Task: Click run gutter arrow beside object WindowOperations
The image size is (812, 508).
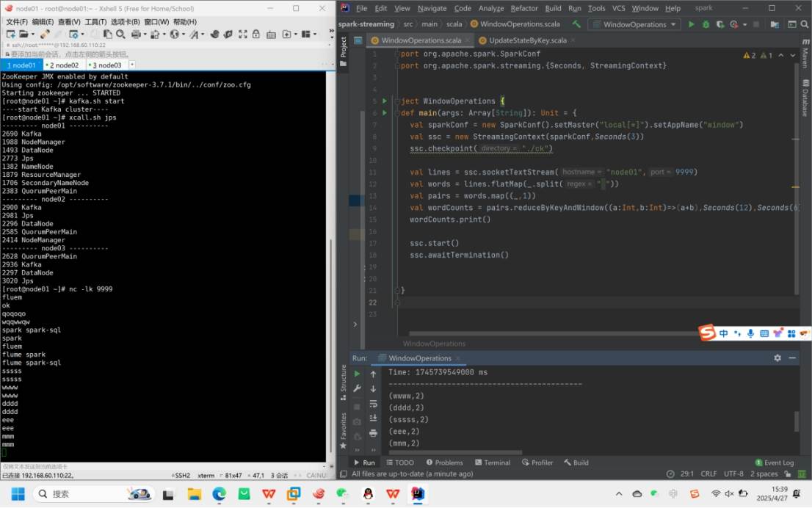Action: point(384,101)
